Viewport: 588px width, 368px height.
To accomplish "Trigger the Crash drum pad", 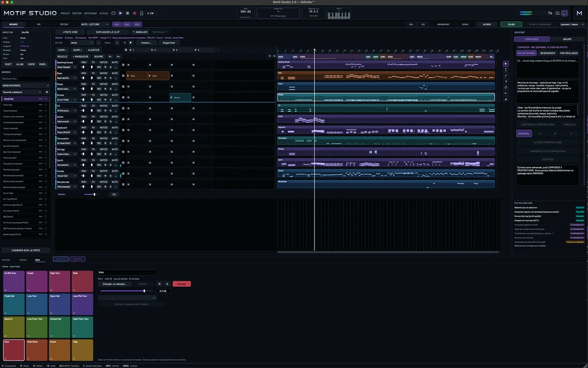I will coord(36,282).
